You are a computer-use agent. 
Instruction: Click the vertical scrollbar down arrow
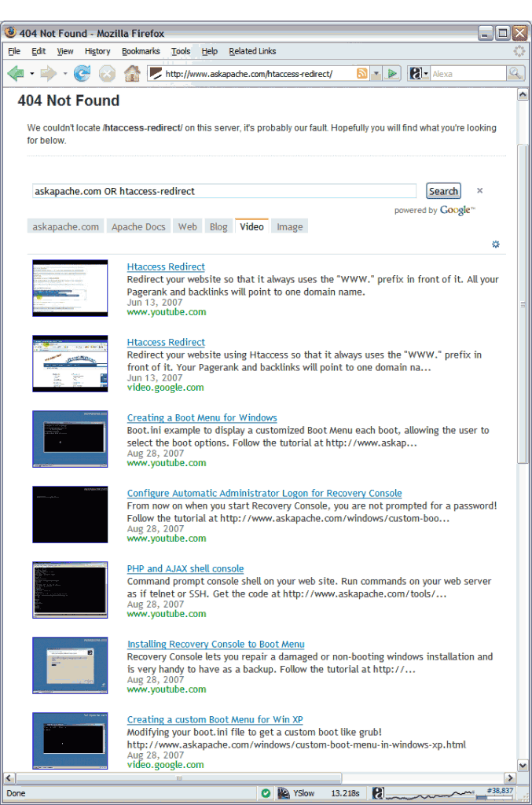[523, 765]
